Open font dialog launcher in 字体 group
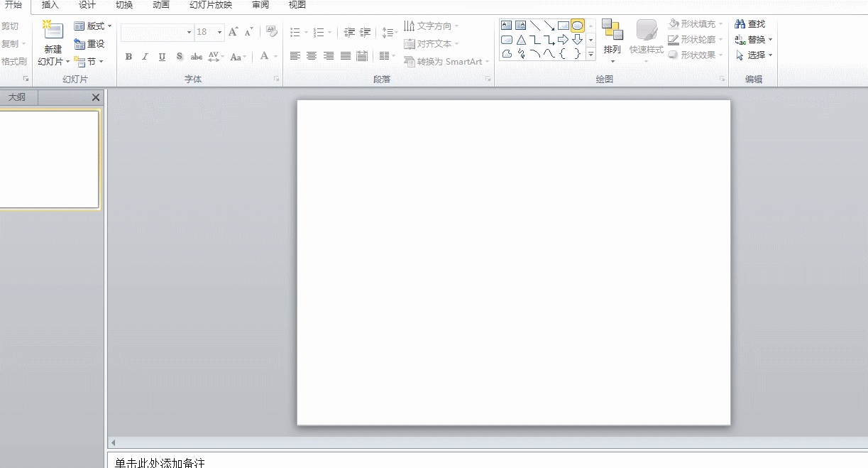Image resolution: width=868 pixels, height=468 pixels. coord(277,79)
